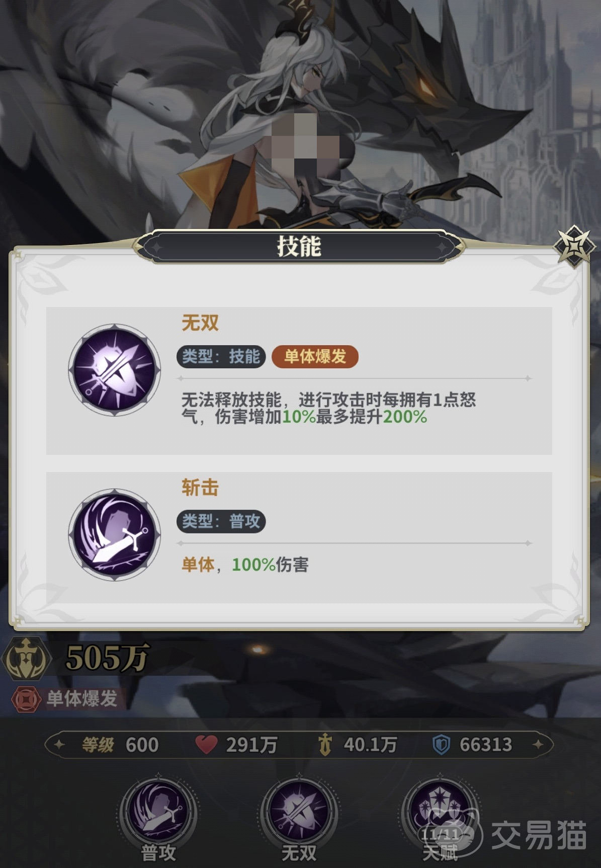601x868 pixels.
Task: Tap the 等级 600 level display
Action: click(121, 744)
